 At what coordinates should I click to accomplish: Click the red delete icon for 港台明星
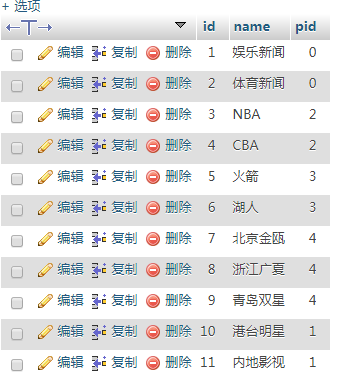[153, 332]
